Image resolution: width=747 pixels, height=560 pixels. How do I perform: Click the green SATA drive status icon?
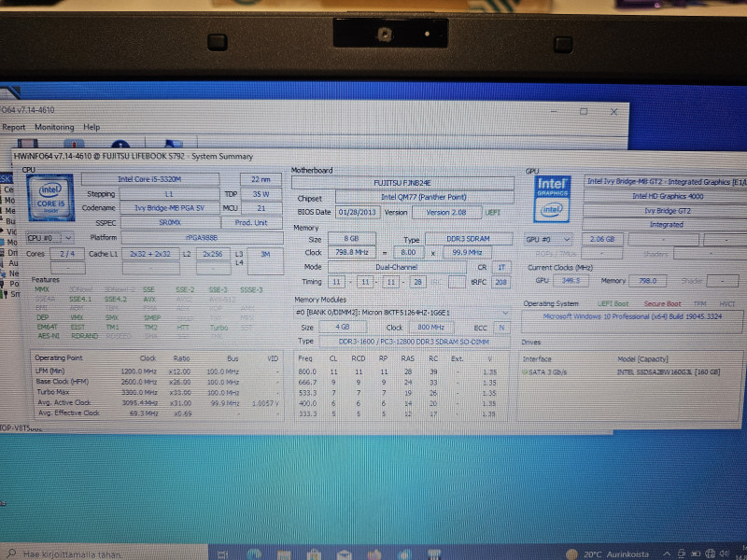click(525, 371)
